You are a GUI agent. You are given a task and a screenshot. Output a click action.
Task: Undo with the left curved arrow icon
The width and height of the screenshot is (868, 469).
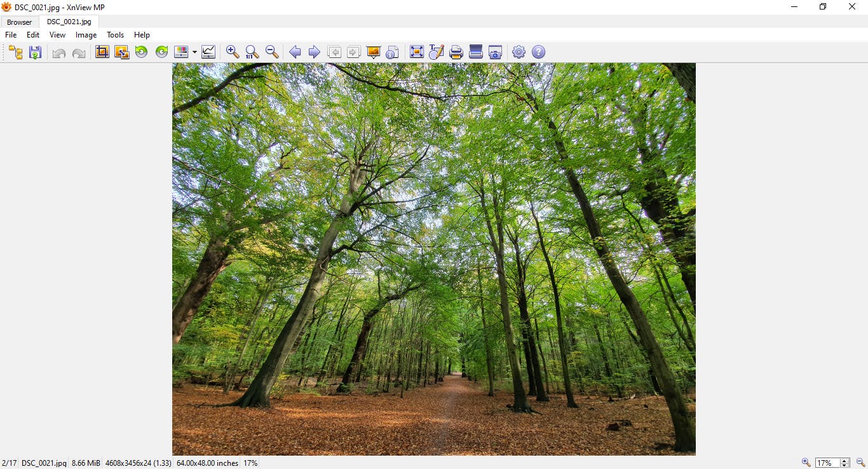[59, 53]
